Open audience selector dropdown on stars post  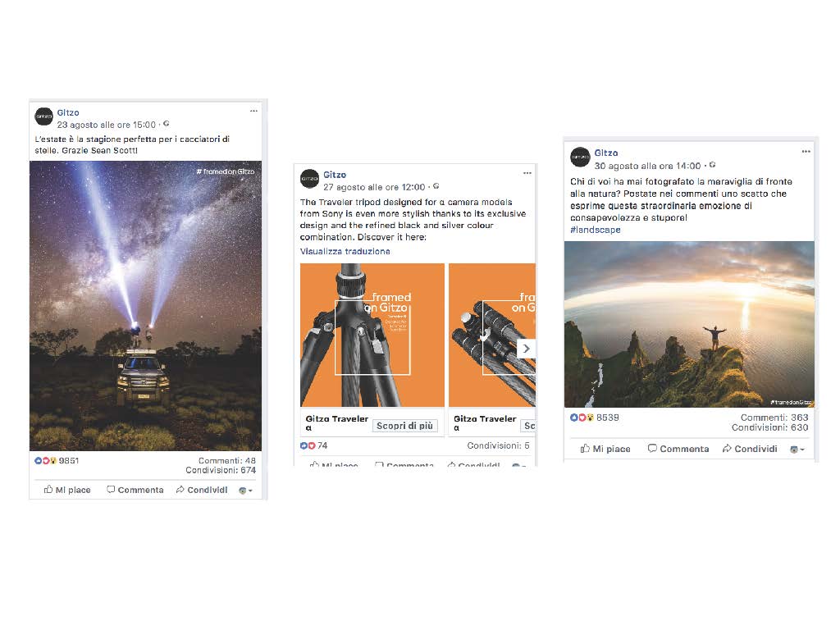coord(245,491)
